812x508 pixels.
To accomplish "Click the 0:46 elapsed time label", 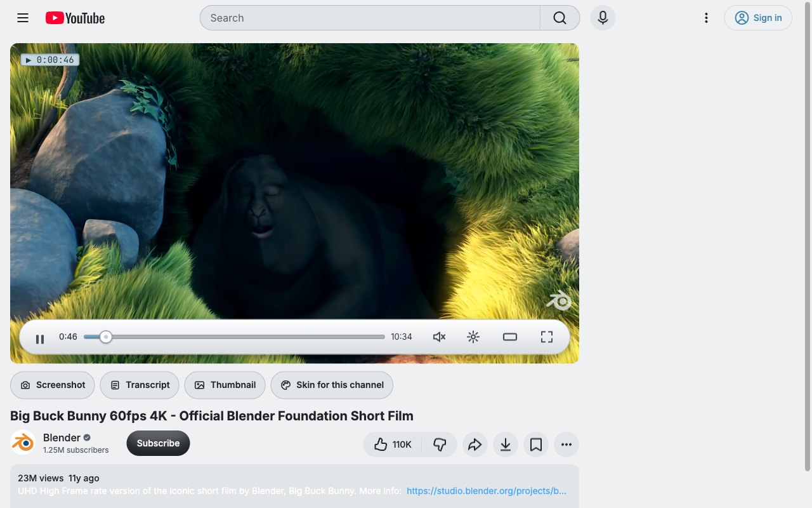I will [x=68, y=337].
